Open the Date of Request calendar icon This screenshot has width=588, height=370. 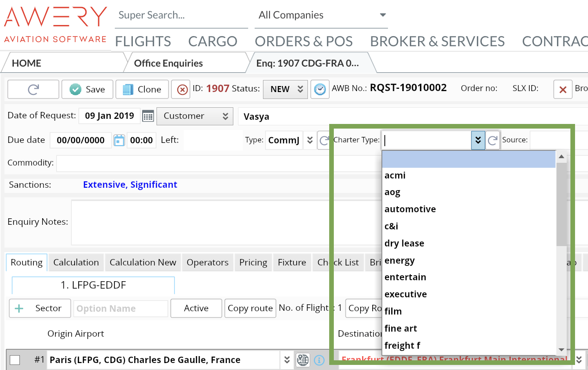[x=148, y=116]
